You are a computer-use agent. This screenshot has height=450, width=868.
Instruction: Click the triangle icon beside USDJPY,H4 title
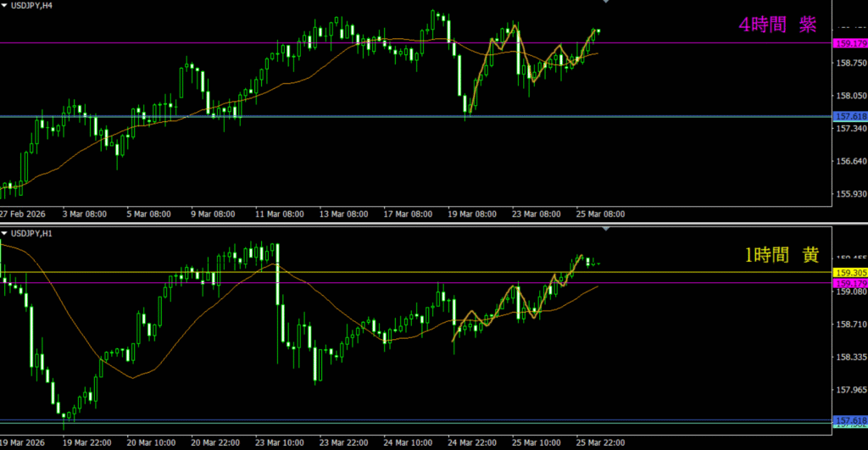(4, 5)
